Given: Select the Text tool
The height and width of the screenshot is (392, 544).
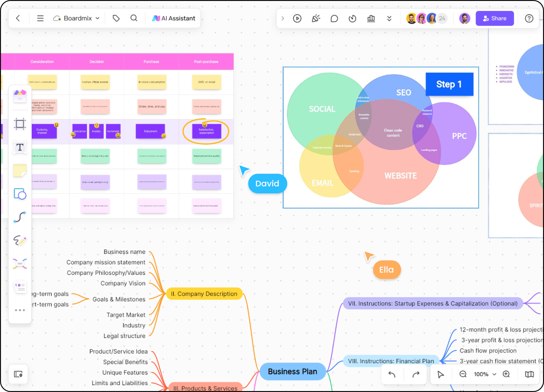Looking at the screenshot, I should coord(20,147).
